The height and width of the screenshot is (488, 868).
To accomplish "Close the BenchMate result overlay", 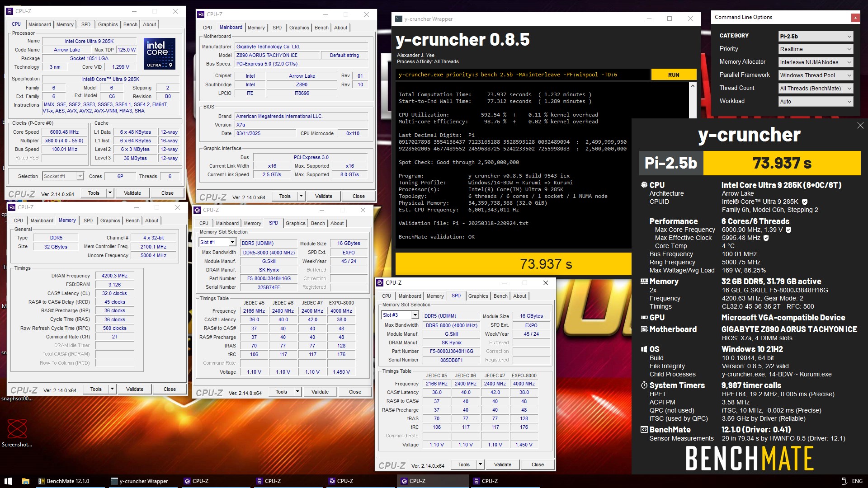I will click(860, 126).
